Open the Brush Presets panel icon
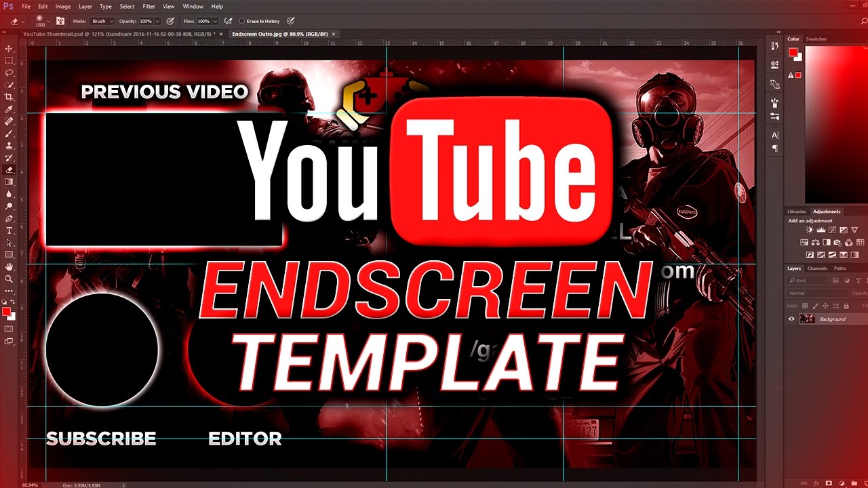Screen dimensions: 868x488 [775, 117]
